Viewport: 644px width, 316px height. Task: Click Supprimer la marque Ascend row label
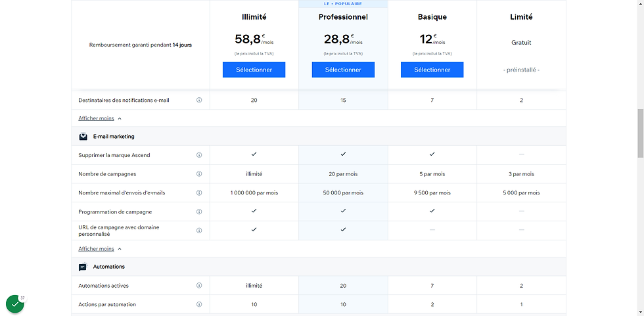(114, 155)
